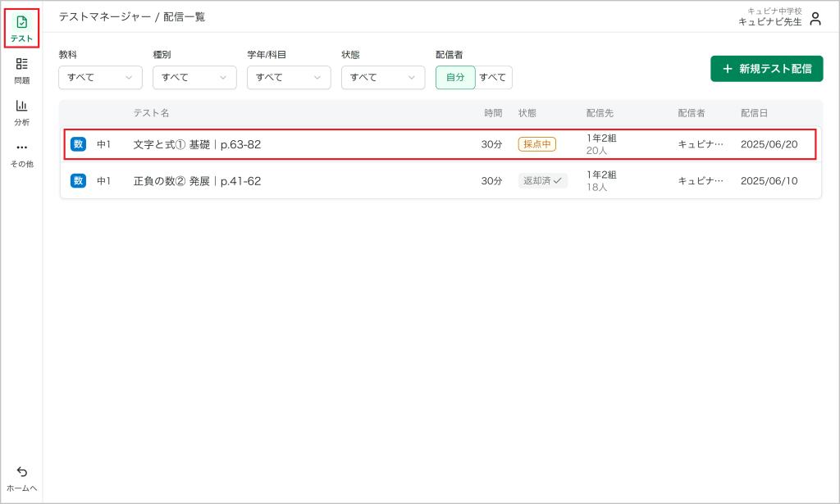Click date 2025/06/20
This screenshot has width=840, height=504.
click(x=769, y=144)
